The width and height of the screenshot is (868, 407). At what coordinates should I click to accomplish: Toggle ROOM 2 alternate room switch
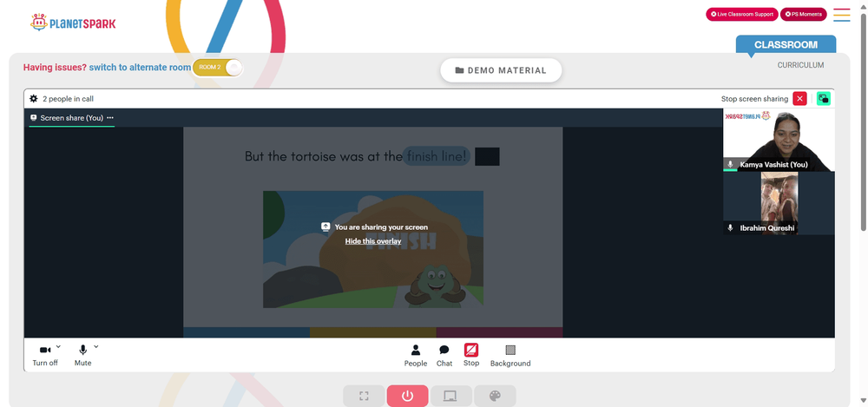tap(218, 67)
